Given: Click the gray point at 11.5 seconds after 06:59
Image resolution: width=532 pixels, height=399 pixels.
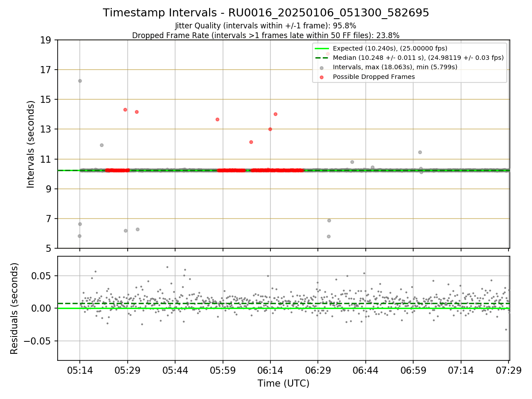Looking at the screenshot, I should tap(420, 152).
